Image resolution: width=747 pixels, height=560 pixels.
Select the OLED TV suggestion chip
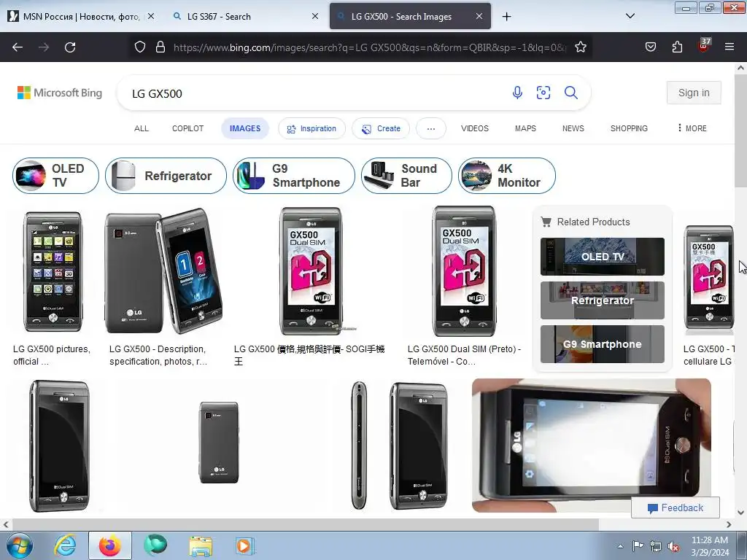55,176
